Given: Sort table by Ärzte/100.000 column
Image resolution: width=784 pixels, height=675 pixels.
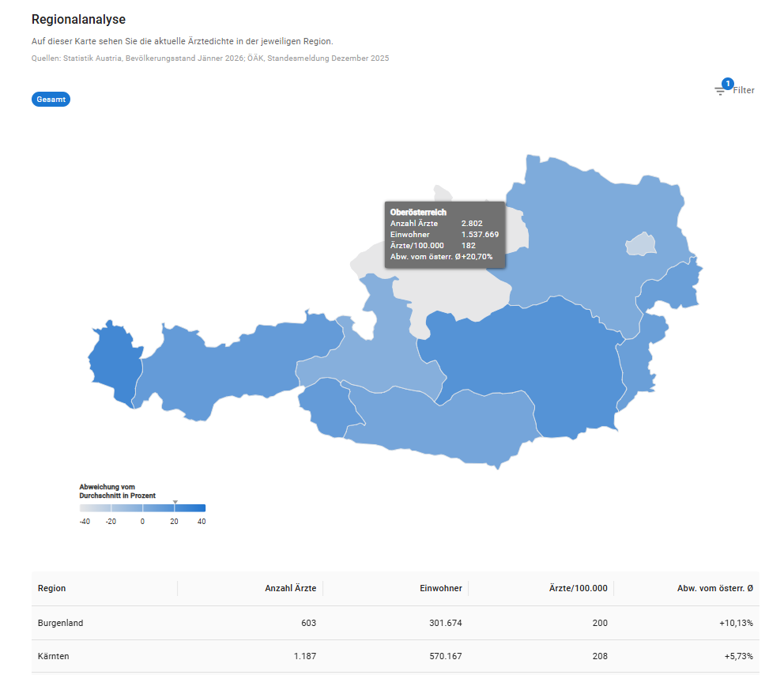Looking at the screenshot, I should [x=579, y=589].
